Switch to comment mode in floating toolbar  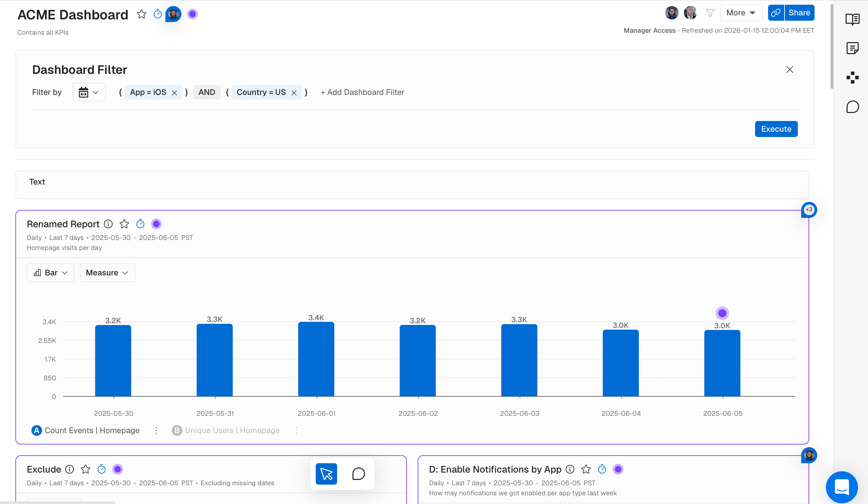point(358,474)
